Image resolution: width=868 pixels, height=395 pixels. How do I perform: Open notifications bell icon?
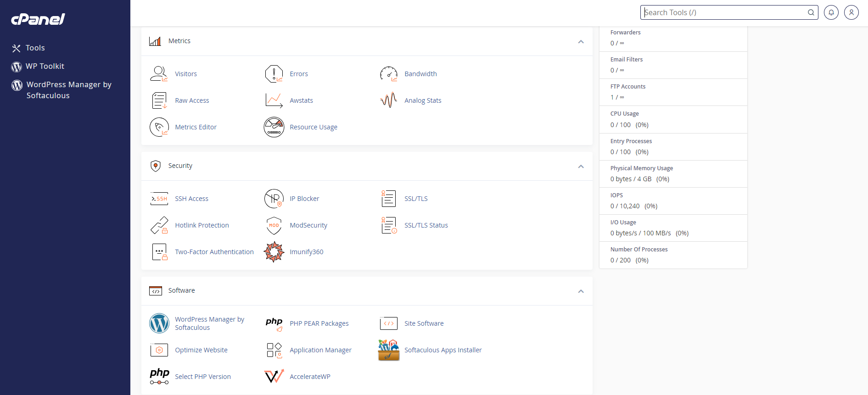[831, 12]
